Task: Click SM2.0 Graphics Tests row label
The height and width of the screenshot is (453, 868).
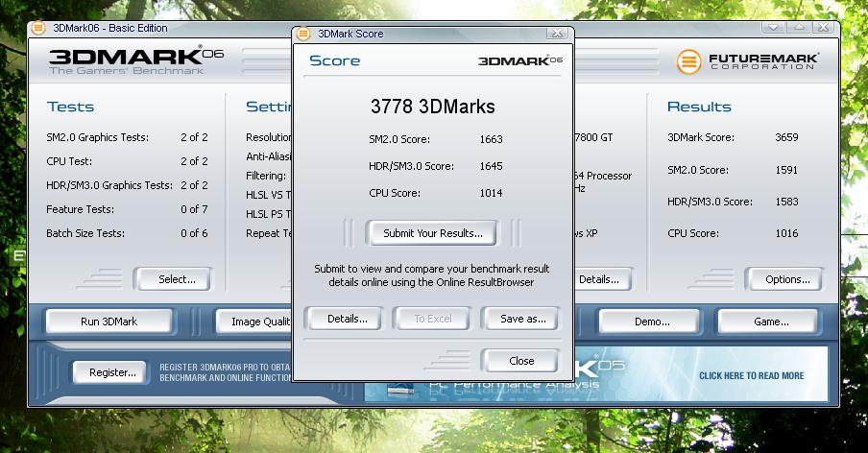Action: (x=97, y=137)
